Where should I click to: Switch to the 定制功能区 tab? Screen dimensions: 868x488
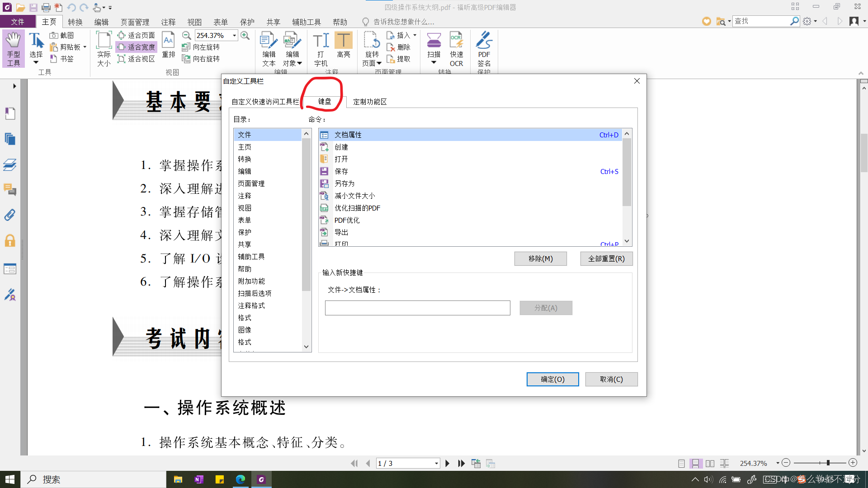click(370, 102)
